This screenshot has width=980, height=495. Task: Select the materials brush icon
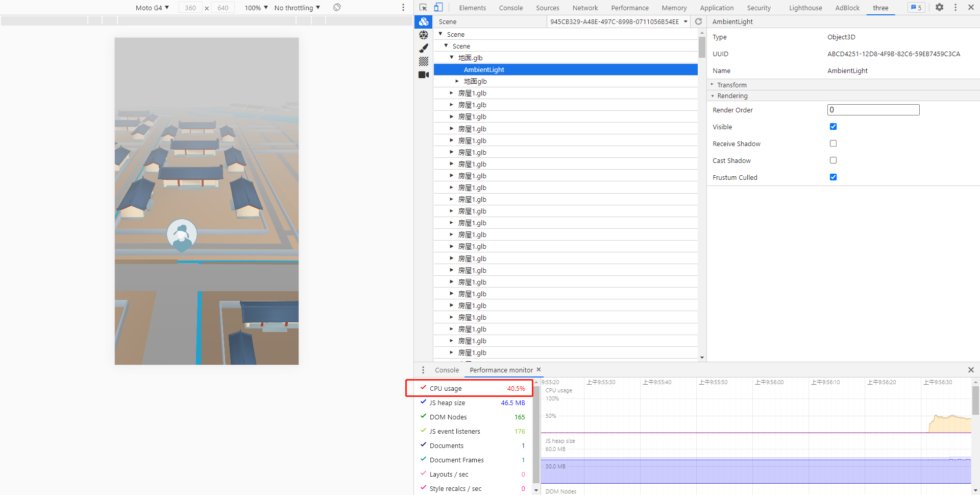424,48
